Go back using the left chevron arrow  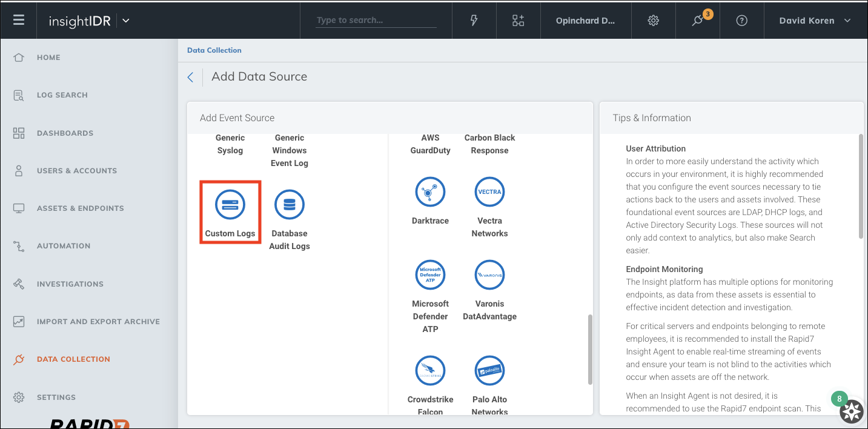(x=190, y=77)
